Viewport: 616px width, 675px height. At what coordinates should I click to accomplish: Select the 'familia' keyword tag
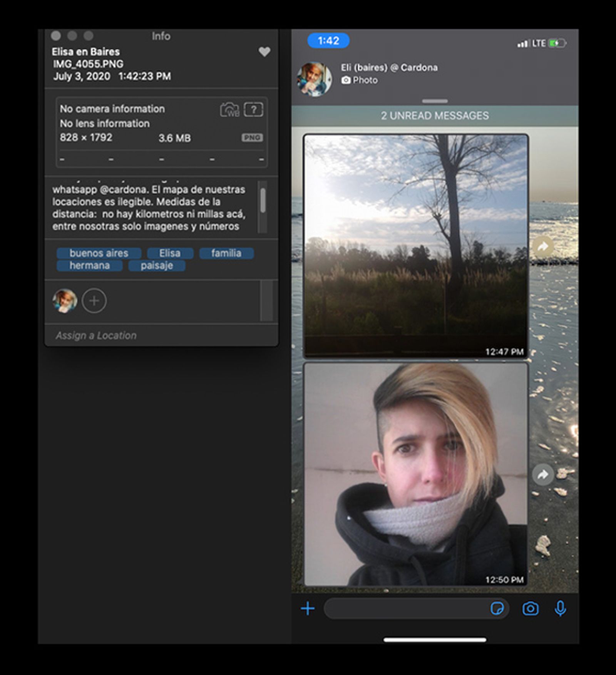(226, 253)
